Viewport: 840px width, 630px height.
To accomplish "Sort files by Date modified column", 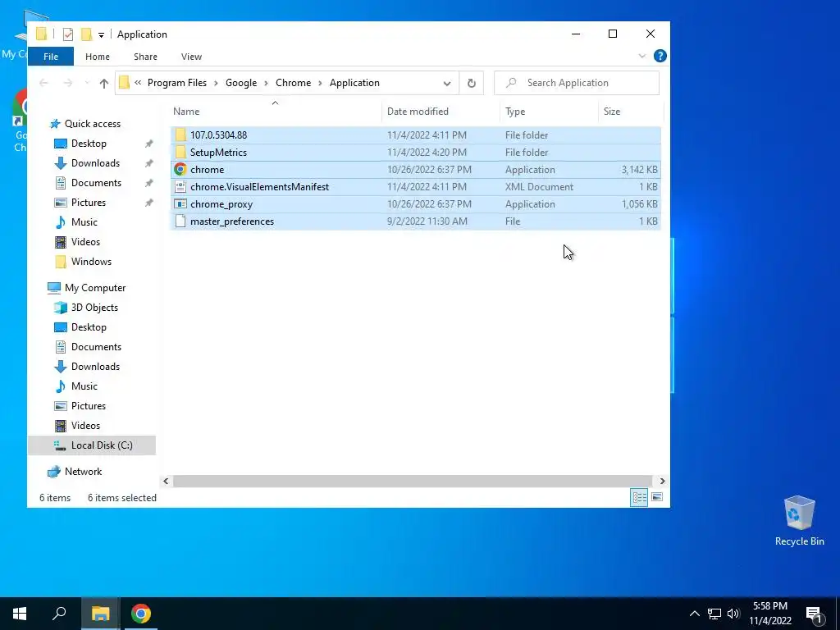I will (x=441, y=112).
